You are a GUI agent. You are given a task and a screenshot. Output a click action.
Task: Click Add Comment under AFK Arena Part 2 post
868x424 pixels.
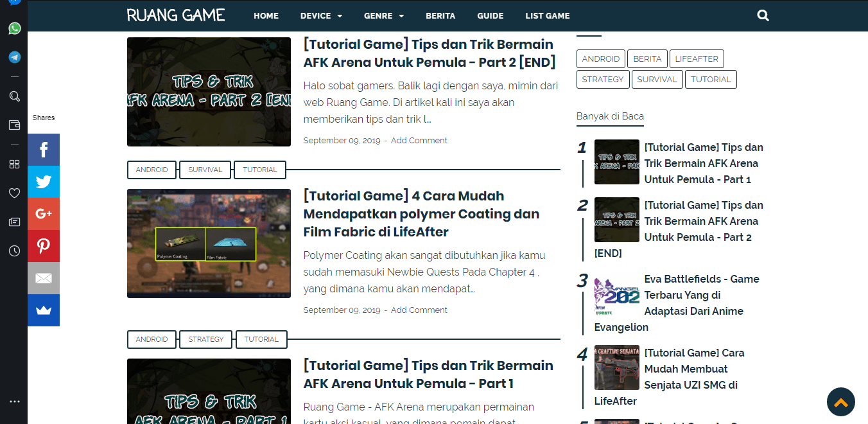[x=419, y=141]
